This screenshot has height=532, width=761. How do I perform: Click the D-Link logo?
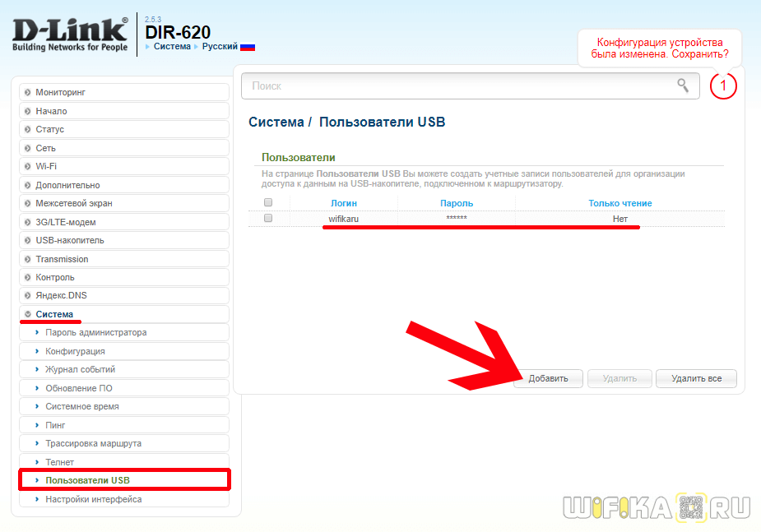pyautogui.click(x=70, y=35)
